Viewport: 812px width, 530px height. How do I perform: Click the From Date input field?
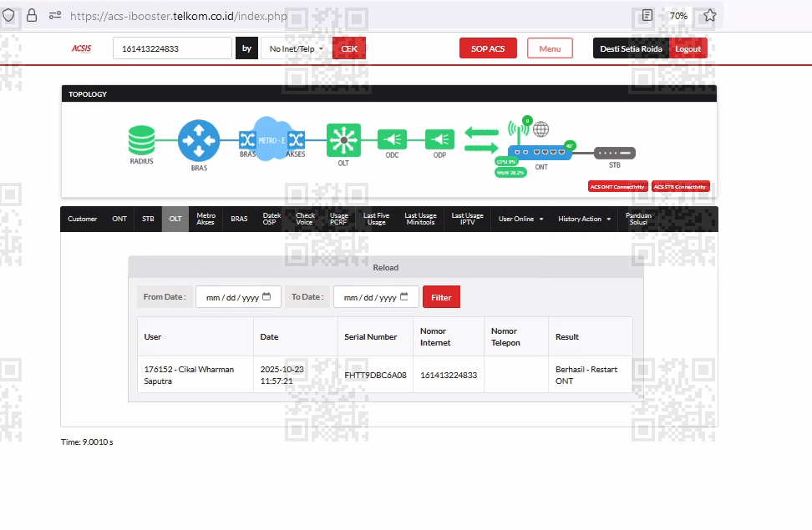pyautogui.click(x=238, y=297)
